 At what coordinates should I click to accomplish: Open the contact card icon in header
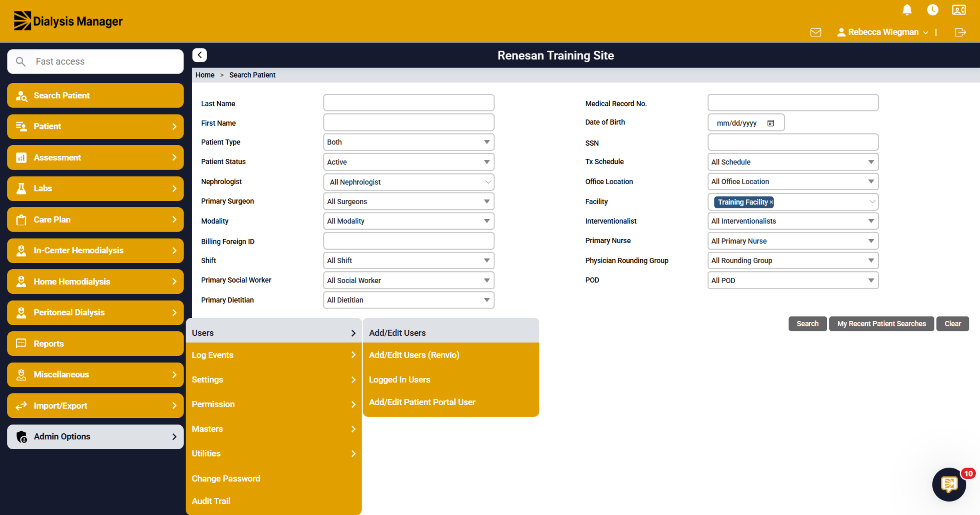pyautogui.click(x=959, y=10)
